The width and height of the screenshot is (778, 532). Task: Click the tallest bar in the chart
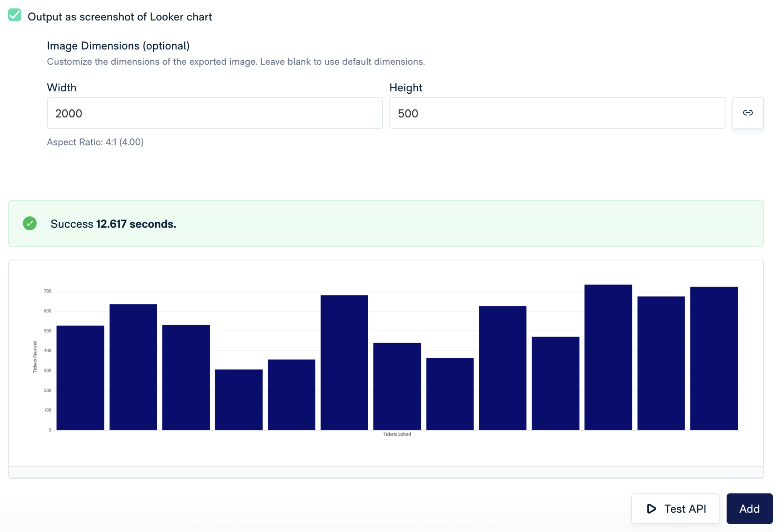pyautogui.click(x=608, y=357)
